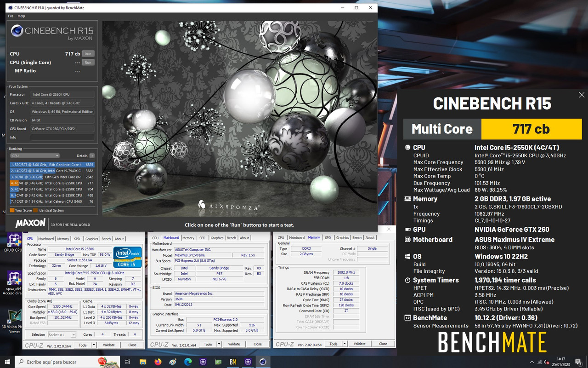Open the CPU ranking type dropdown
Viewport: 588px width, 368px height.
35,156
